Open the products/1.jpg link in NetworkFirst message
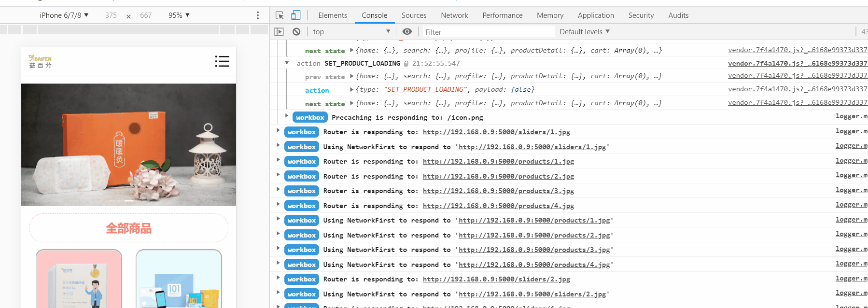868x308 pixels. click(x=534, y=220)
